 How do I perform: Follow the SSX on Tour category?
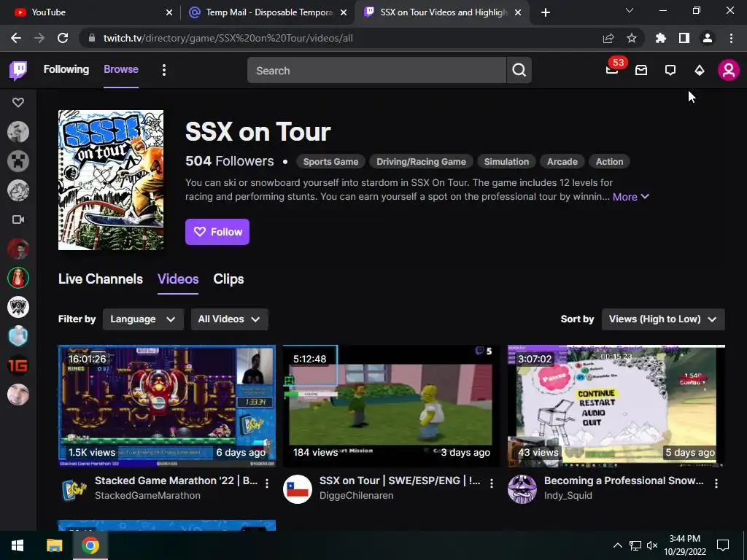click(217, 232)
